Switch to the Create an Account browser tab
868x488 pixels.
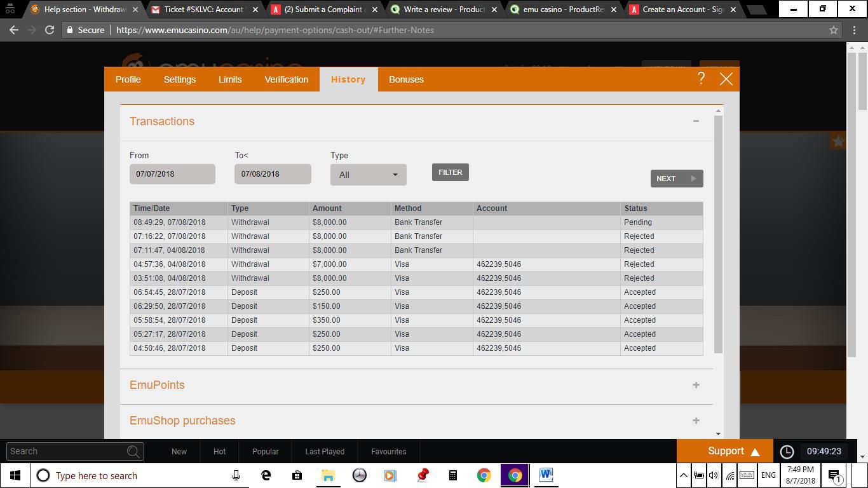pyautogui.click(x=683, y=10)
